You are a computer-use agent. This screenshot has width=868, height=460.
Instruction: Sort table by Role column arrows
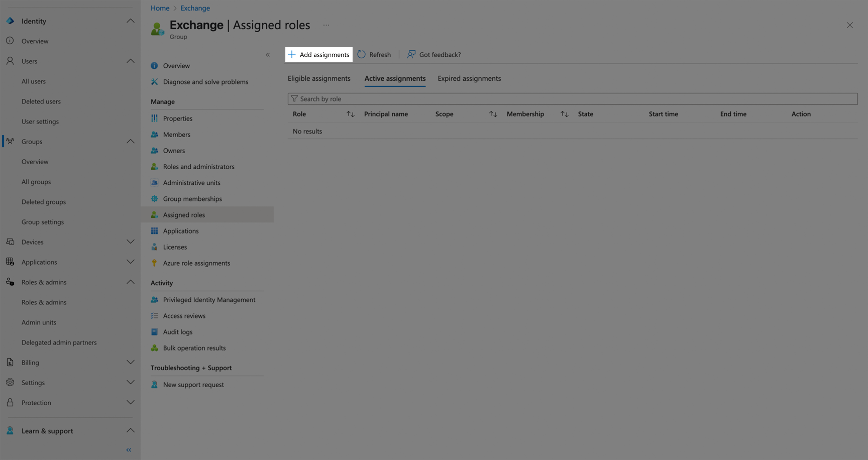click(351, 114)
